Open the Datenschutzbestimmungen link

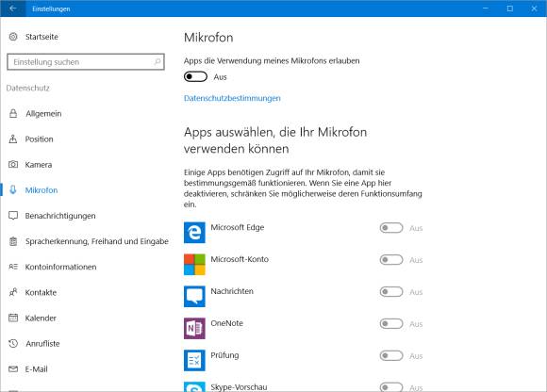point(232,98)
